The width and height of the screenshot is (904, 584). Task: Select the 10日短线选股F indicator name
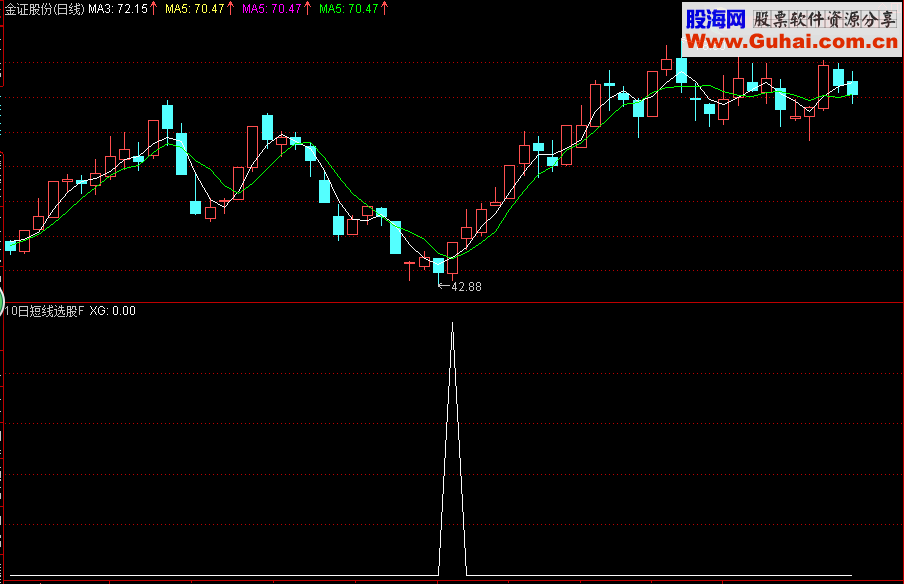pos(44,311)
